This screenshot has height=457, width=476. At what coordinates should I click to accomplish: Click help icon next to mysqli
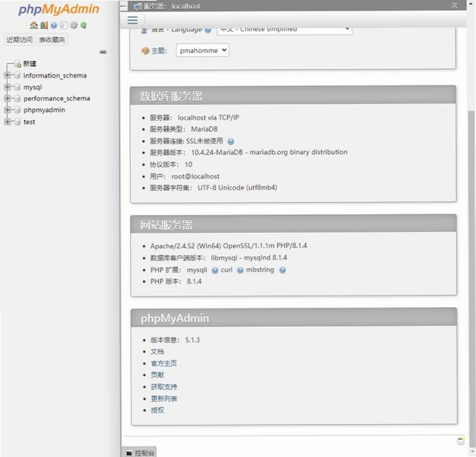(x=215, y=270)
